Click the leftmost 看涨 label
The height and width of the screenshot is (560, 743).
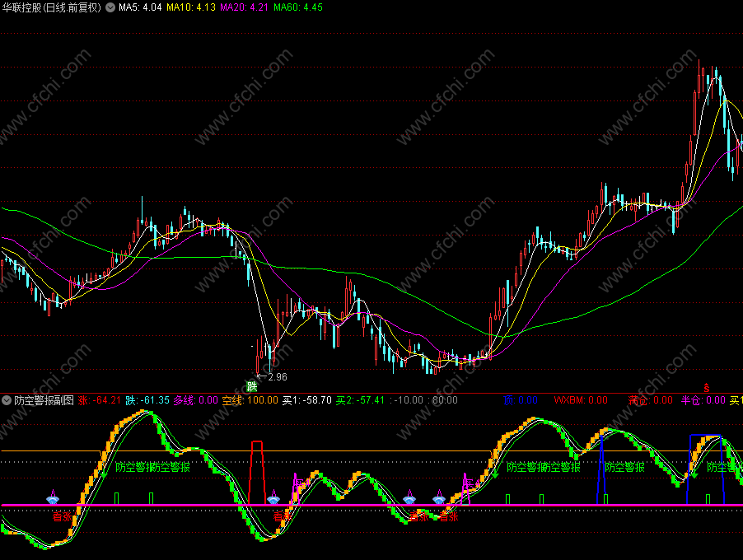(62, 516)
